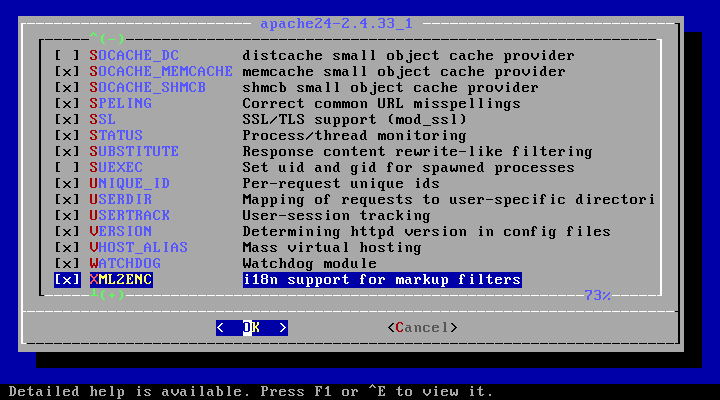This screenshot has height=400, width=720.
Task: Uncheck the SOCACHE_MEMCACHE option
Action: [67, 72]
